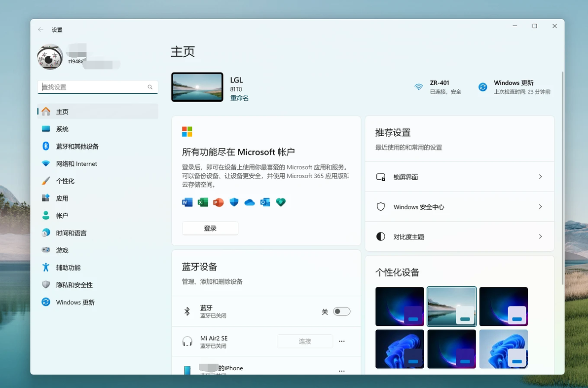588x388 pixels.
Task: Open Windows 更新 in the sidebar
Action: point(98,302)
